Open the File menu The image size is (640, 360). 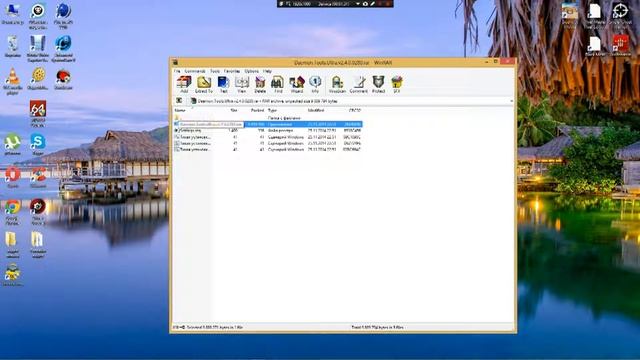pyautogui.click(x=177, y=71)
